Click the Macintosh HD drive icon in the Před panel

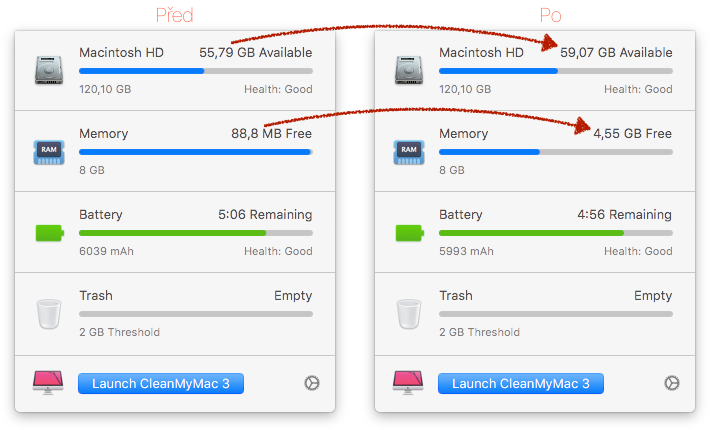pos(49,70)
